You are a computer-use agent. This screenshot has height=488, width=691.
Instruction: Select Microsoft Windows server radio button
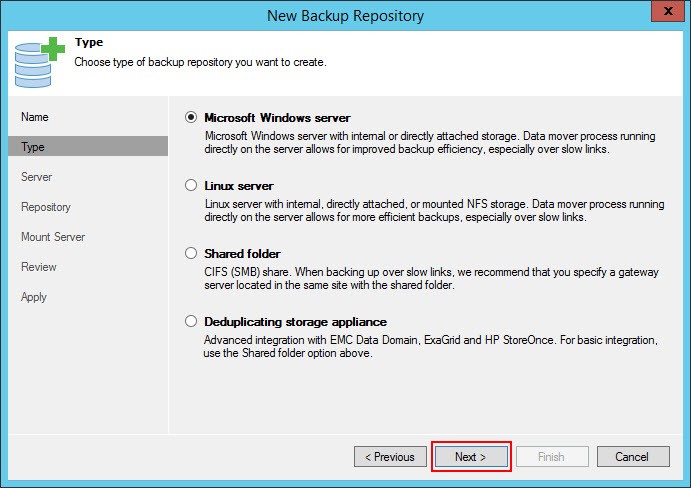tap(191, 117)
